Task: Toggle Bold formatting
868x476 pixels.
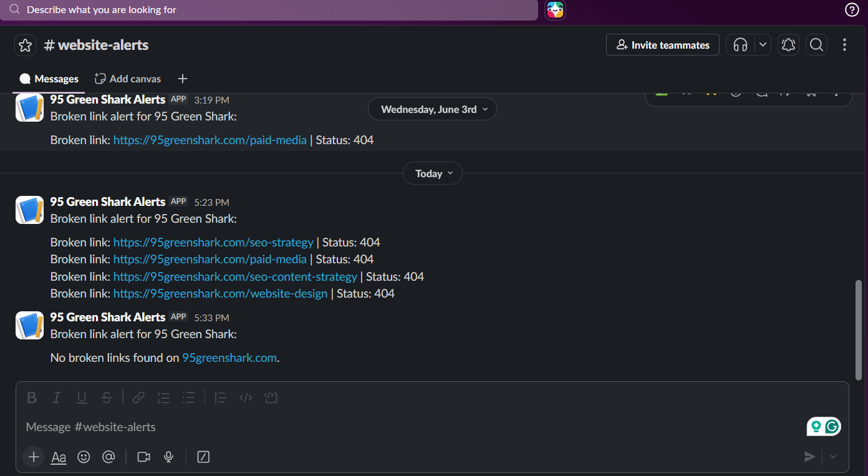Action: tap(32, 397)
